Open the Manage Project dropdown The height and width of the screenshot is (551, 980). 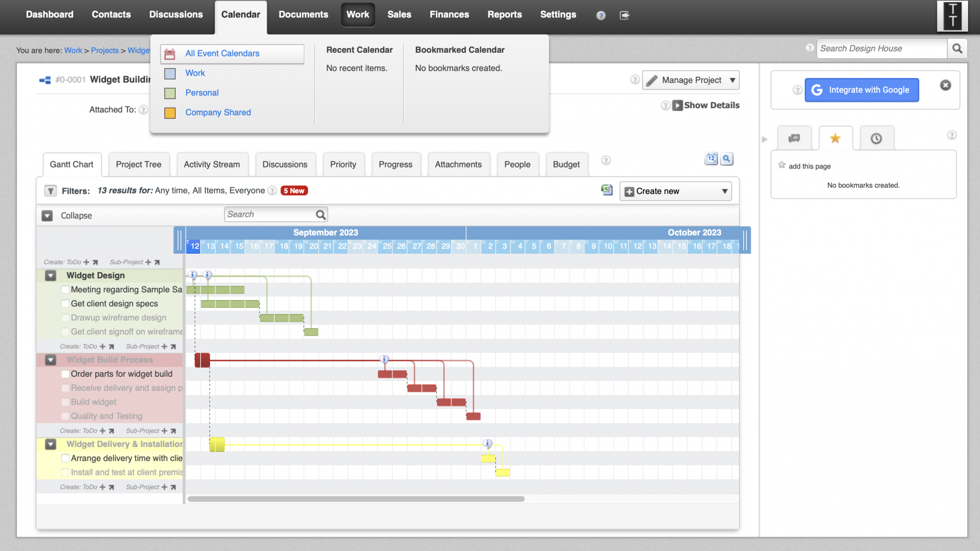(x=733, y=80)
